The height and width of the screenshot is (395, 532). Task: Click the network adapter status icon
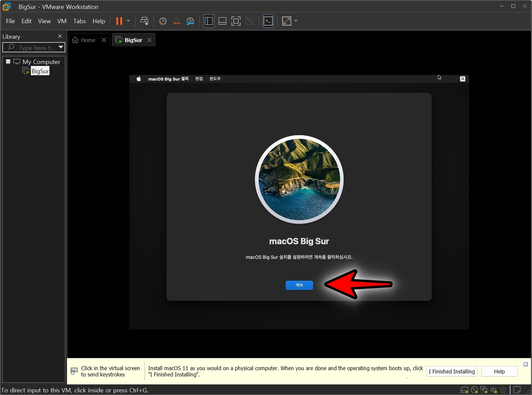coord(484,390)
